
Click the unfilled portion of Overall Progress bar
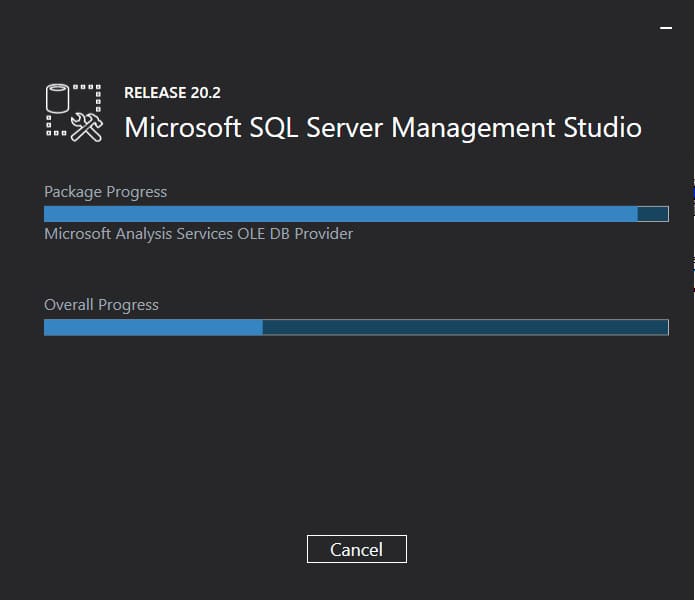[465, 327]
